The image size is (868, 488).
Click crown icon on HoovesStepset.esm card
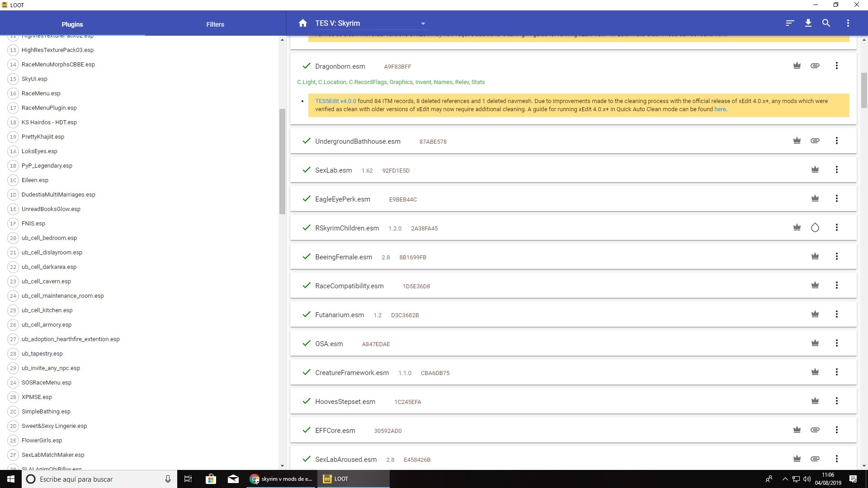tap(815, 401)
